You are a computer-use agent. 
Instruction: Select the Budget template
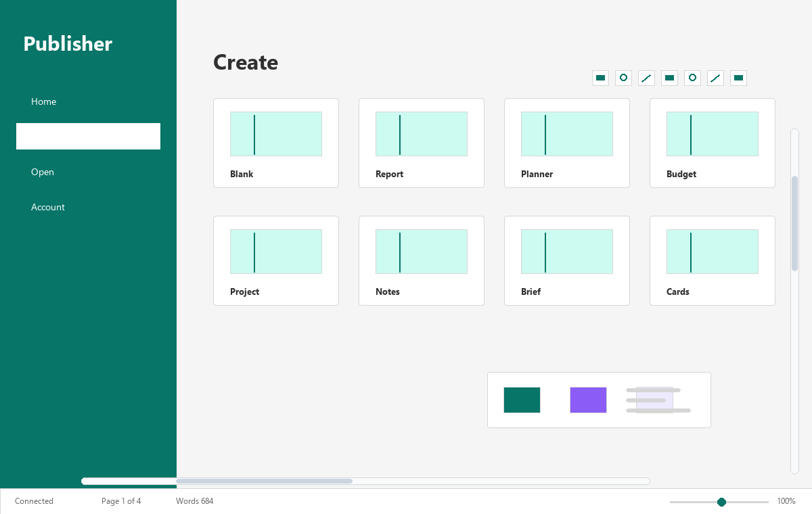[713, 143]
